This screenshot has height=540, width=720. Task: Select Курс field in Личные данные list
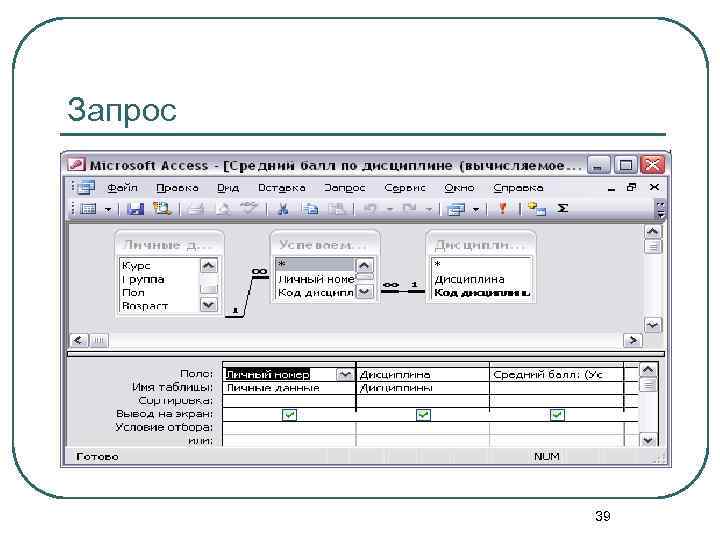[159, 266]
